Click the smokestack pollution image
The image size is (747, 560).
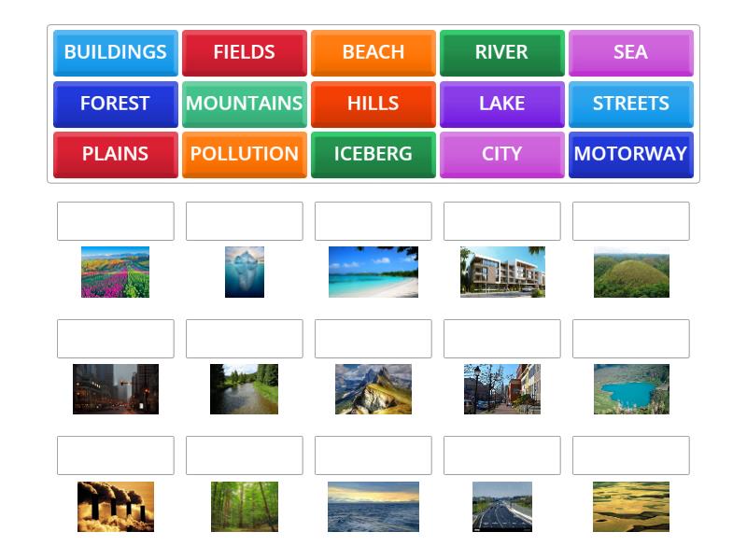pos(115,507)
